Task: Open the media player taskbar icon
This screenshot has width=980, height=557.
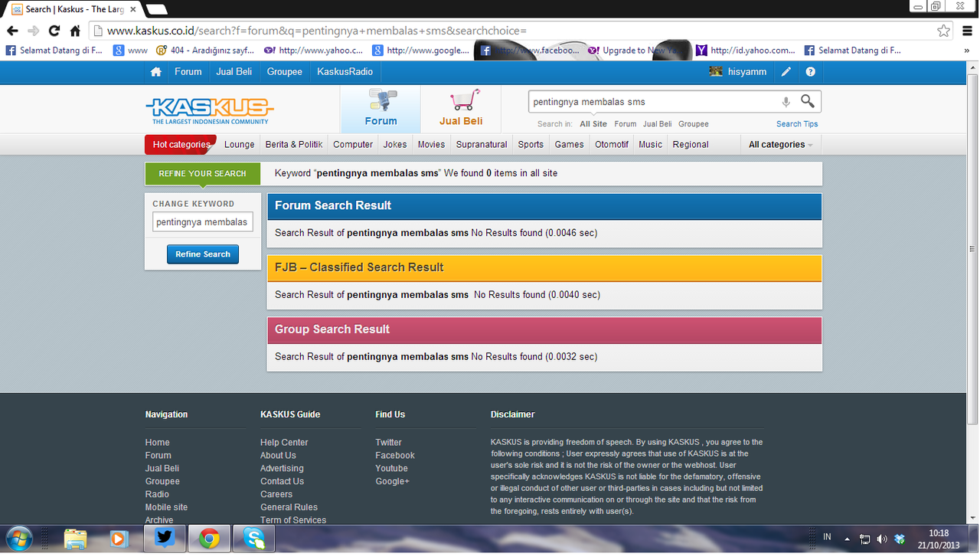Action: click(118, 539)
